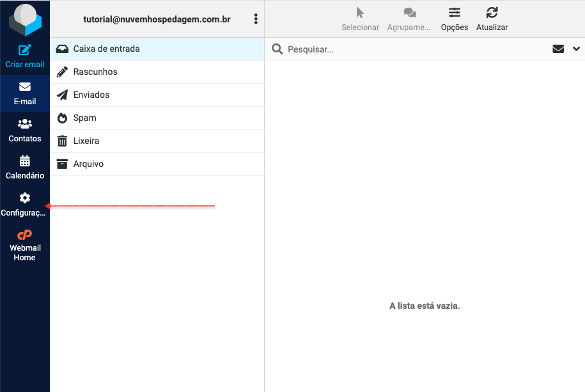Image resolution: width=585 pixels, height=392 pixels.
Task: Click the Selecionar toolbar button
Action: tap(360, 19)
